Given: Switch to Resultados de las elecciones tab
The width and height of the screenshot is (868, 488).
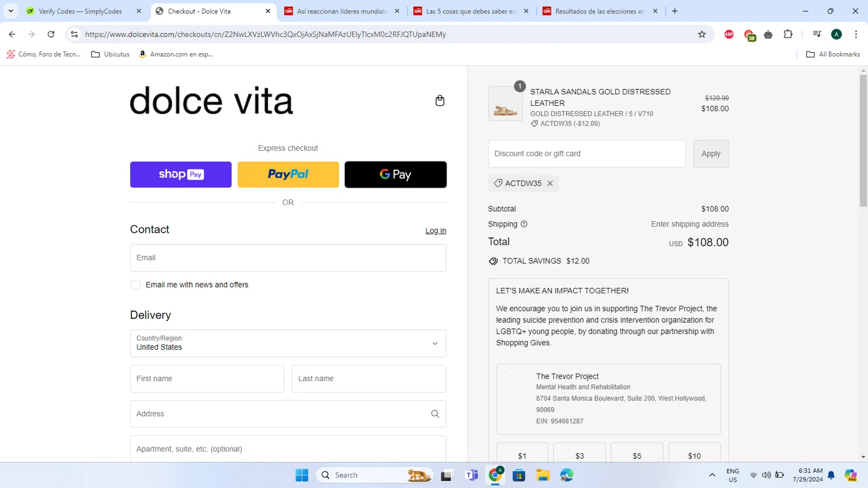Looking at the screenshot, I should point(600,11).
